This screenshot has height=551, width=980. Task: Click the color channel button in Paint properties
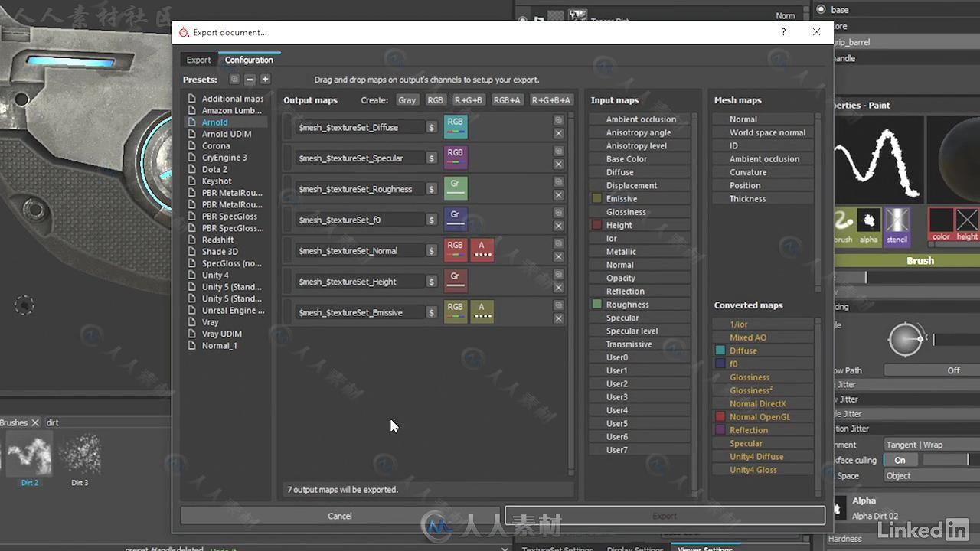tap(941, 225)
